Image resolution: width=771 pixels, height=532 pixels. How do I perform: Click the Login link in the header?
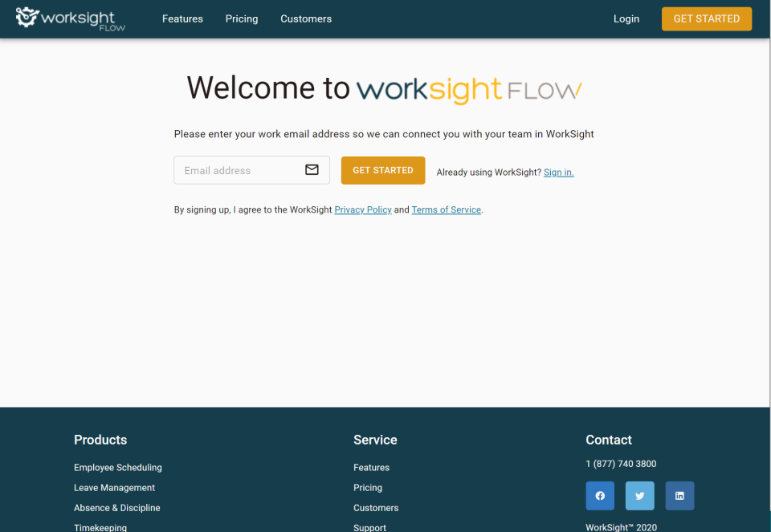626,18
